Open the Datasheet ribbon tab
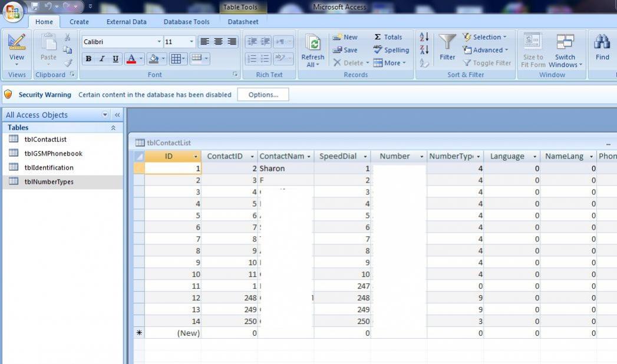Viewport: 617px width, 364px height. tap(243, 22)
